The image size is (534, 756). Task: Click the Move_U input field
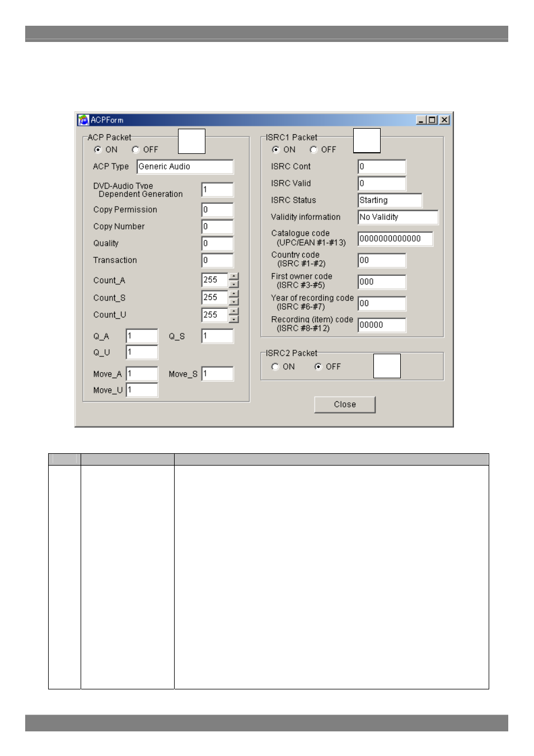pyautogui.click(x=142, y=390)
